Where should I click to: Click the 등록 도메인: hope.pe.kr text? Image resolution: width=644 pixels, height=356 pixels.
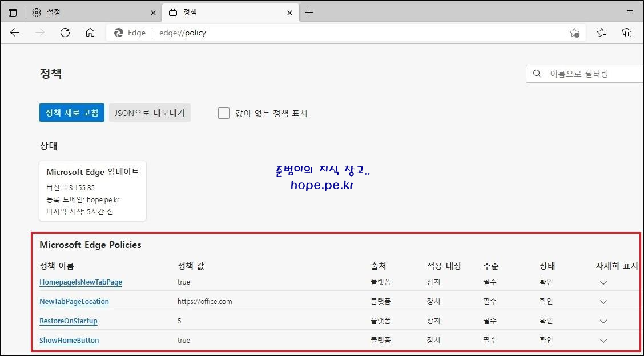click(x=83, y=200)
